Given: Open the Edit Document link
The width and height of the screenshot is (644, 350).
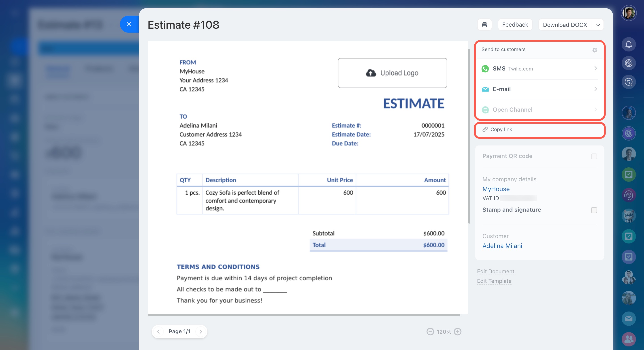Looking at the screenshot, I should pos(495,271).
